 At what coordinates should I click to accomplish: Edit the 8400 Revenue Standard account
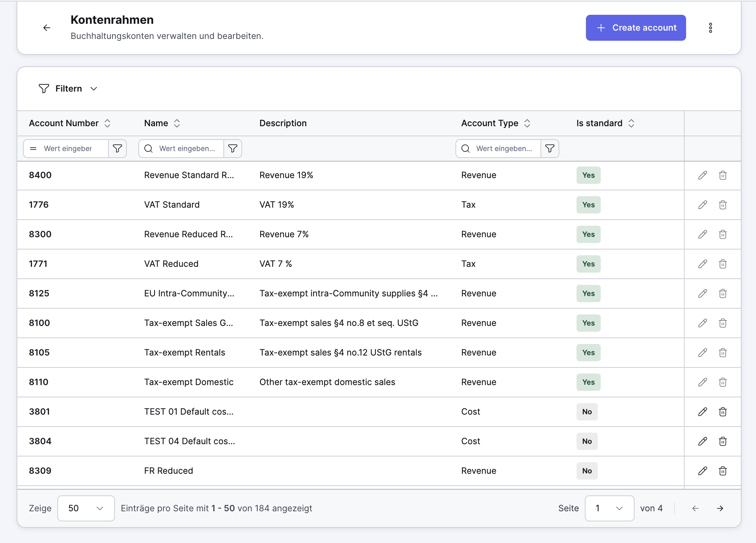click(702, 175)
